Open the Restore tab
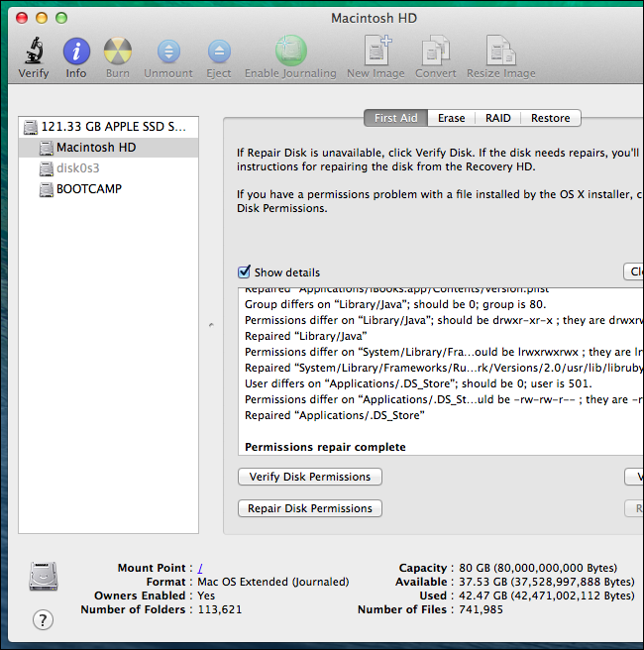This screenshot has width=644, height=650. [550, 118]
